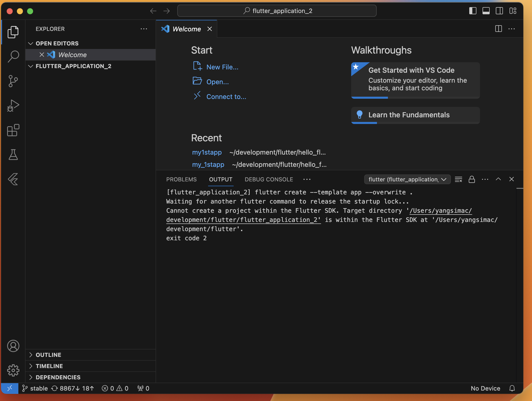Open the Get Started with VS Code walkthrough

(415, 80)
